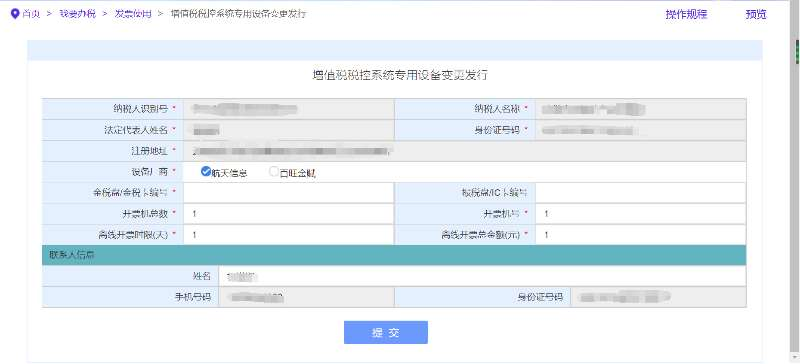Click the 离线开票总金额(元) input field
Screen dimensions: 800x364
point(641,234)
